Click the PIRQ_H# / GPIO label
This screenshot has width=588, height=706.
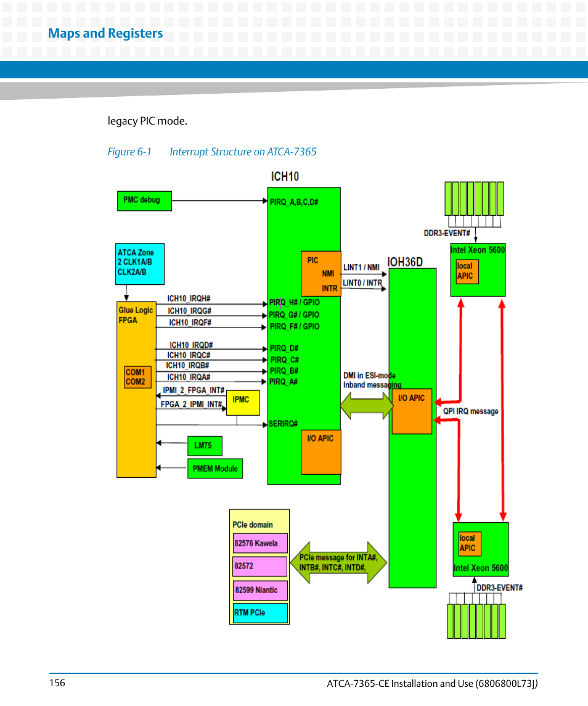[x=295, y=303]
